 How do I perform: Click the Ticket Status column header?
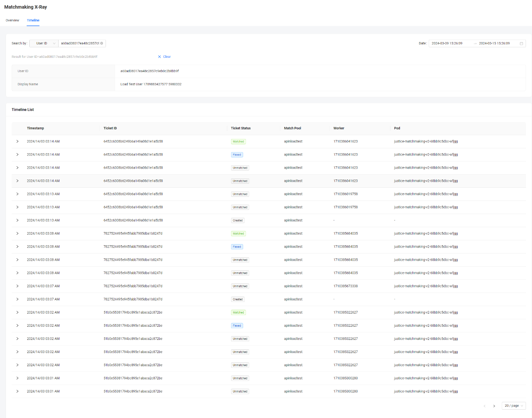[241, 128]
